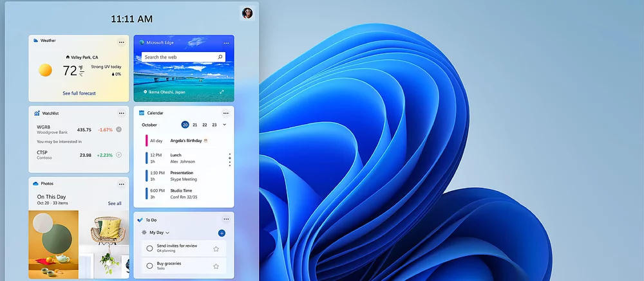This screenshot has width=644, height=281.
Task: Expand the calendar dates chevron
Action: click(225, 125)
